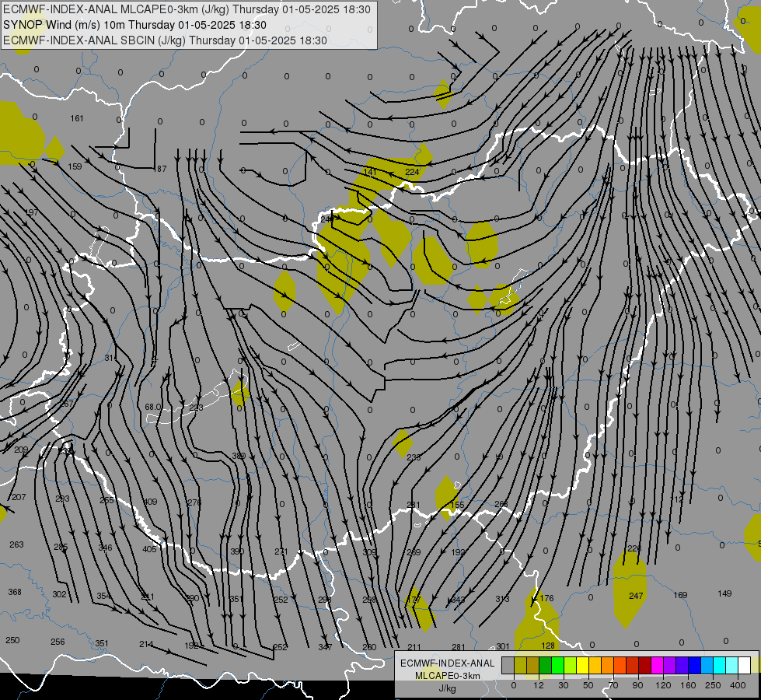Pick the dark maroon red legend swatch
Viewport: 761px width, 700px height.
point(644,666)
